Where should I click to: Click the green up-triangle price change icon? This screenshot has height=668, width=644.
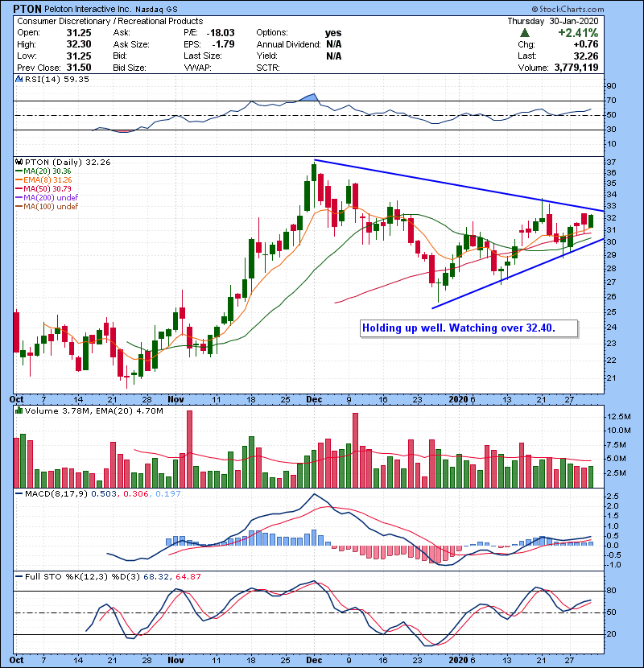(525, 33)
